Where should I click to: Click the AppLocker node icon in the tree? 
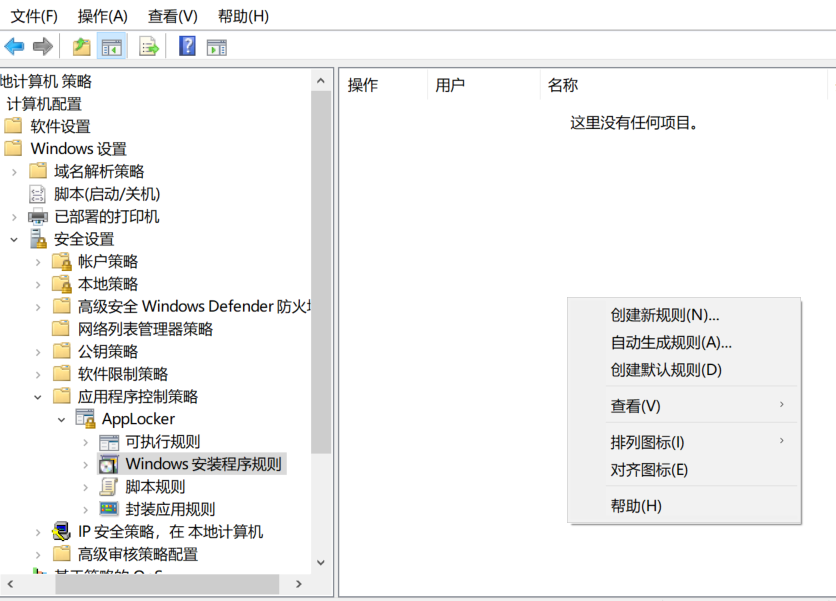[85, 419]
